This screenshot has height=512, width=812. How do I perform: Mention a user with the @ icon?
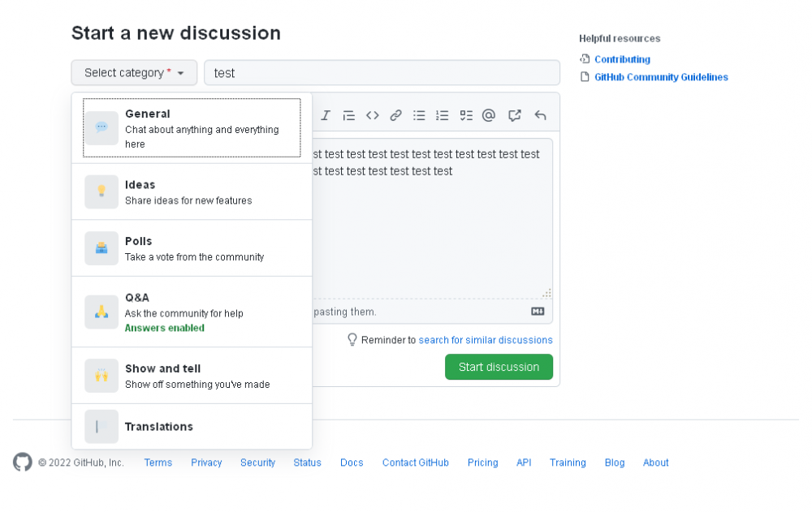pyautogui.click(x=489, y=115)
